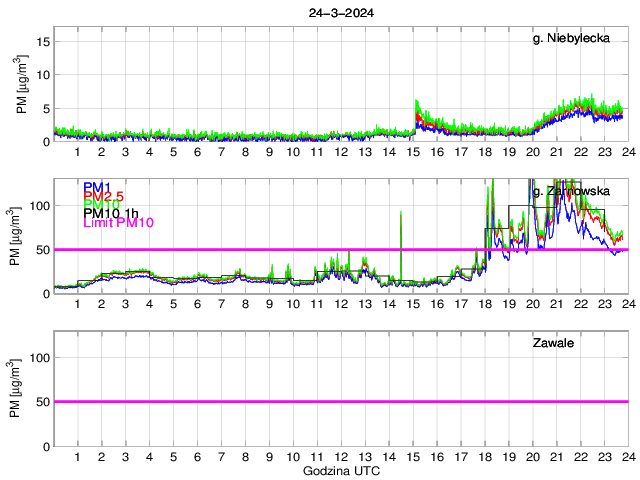Select the red PM2.5 legend entry

point(103,196)
